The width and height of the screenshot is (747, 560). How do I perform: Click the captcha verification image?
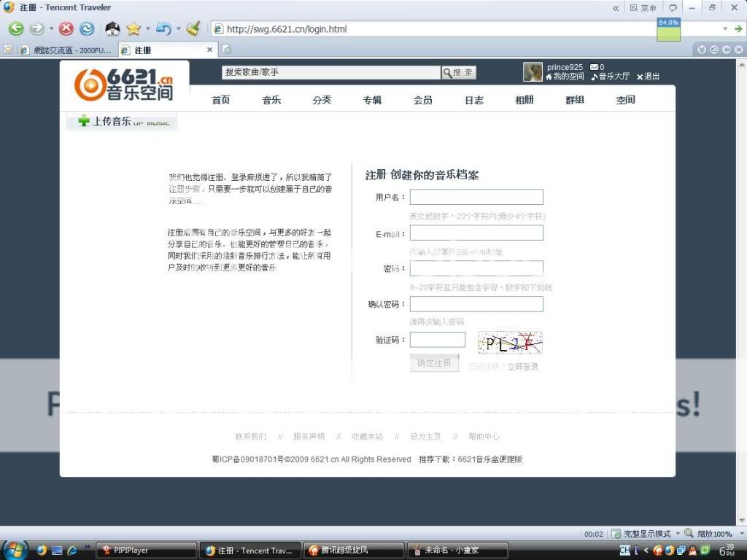[x=510, y=343]
